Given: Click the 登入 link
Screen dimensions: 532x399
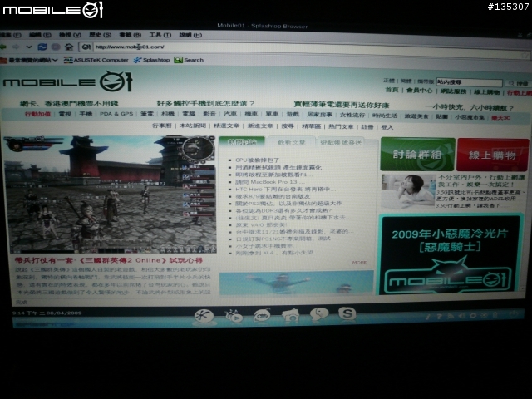Looking at the screenshot, I should point(387,127).
